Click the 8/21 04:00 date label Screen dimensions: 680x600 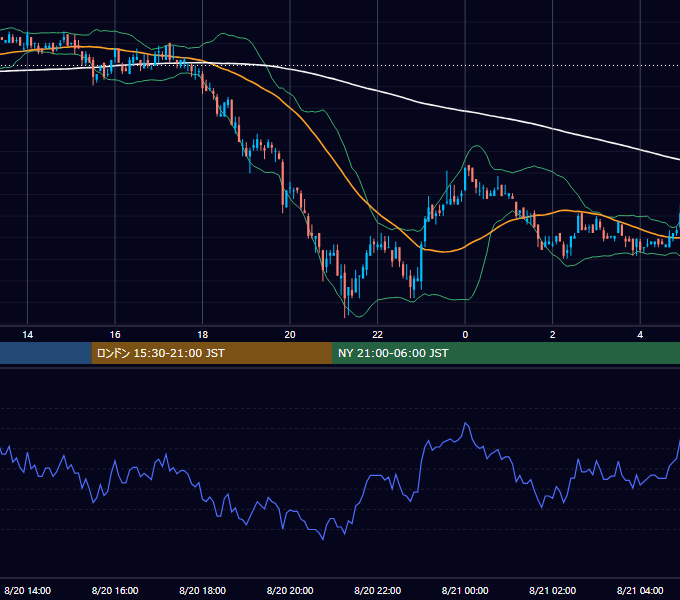pos(640,590)
